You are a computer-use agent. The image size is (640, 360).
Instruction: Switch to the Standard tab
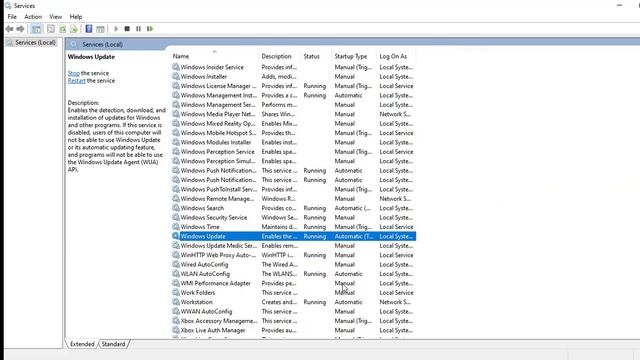pos(113,344)
